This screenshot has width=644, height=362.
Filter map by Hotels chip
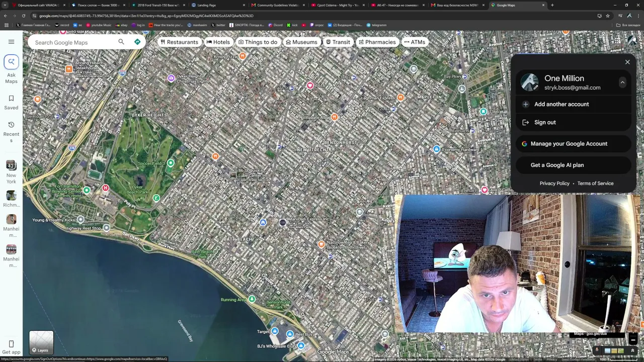[x=218, y=42]
